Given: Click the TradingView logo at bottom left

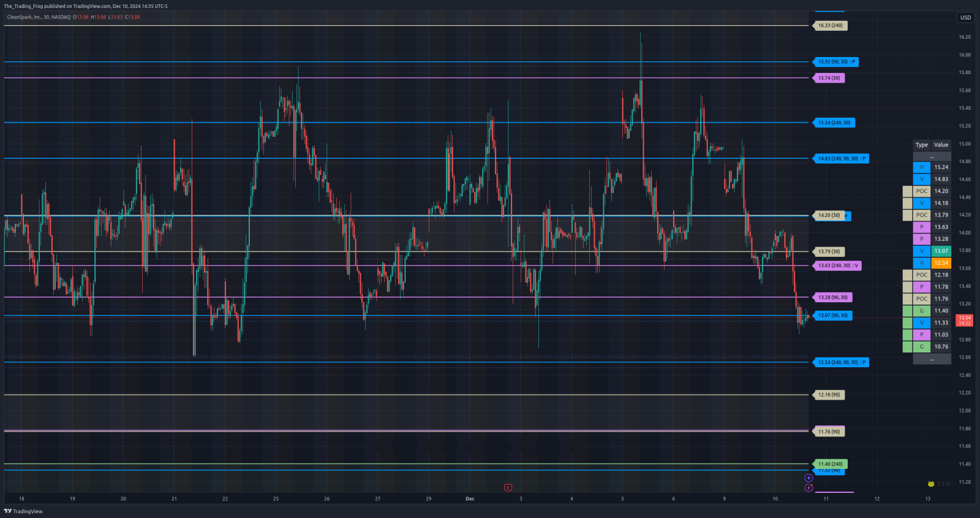Looking at the screenshot, I should [x=23, y=511].
